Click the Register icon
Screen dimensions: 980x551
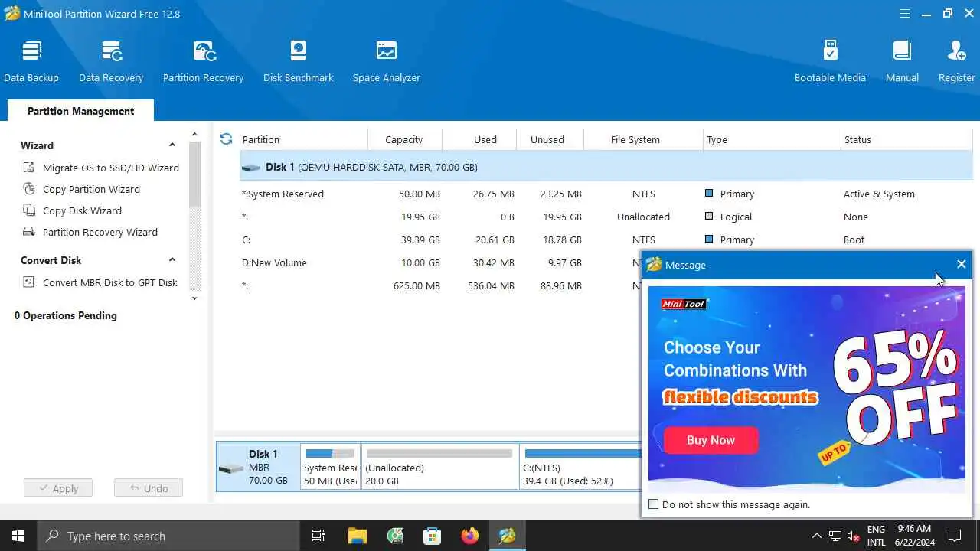point(957,51)
